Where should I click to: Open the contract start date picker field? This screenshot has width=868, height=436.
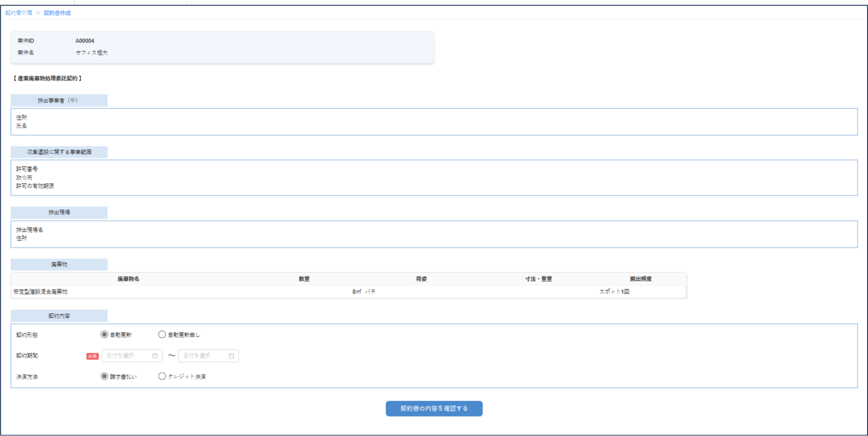click(x=128, y=356)
